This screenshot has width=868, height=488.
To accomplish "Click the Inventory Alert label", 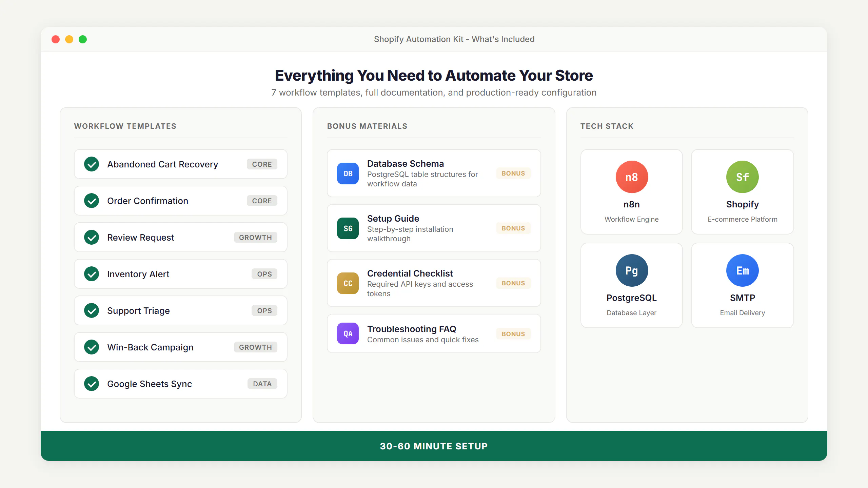I will (138, 274).
